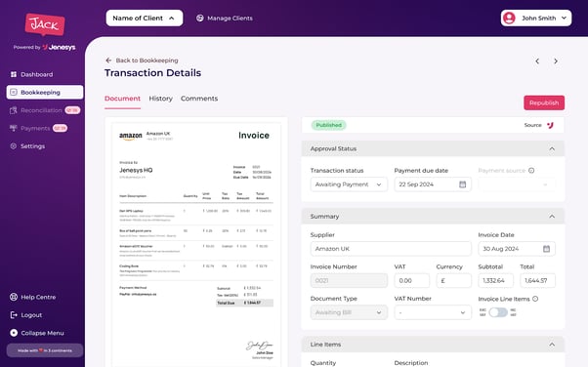588x367 pixels.
Task: Open the Dashboard icon in sidebar
Action: point(14,74)
